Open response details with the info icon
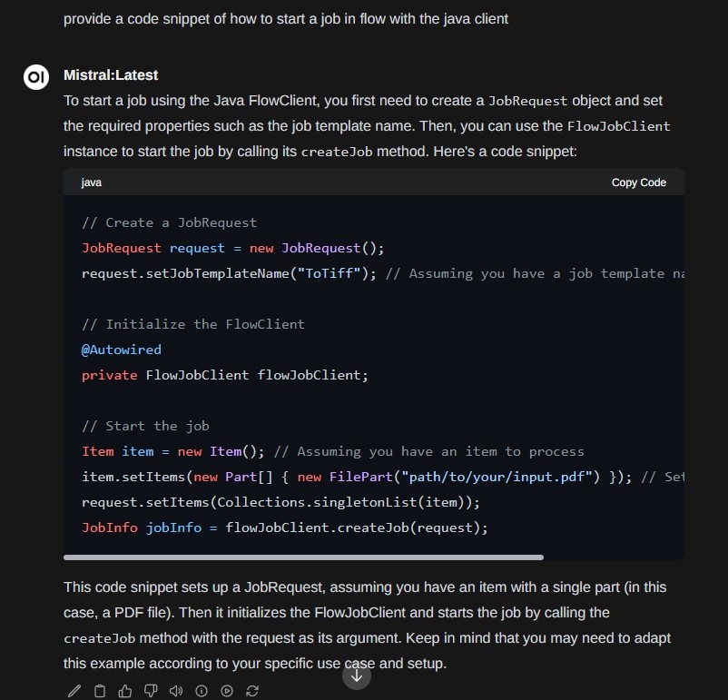The image size is (728, 700). tap(201, 690)
